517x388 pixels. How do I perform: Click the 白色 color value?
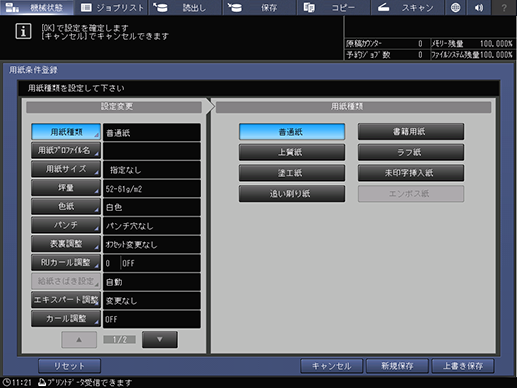[152, 207]
